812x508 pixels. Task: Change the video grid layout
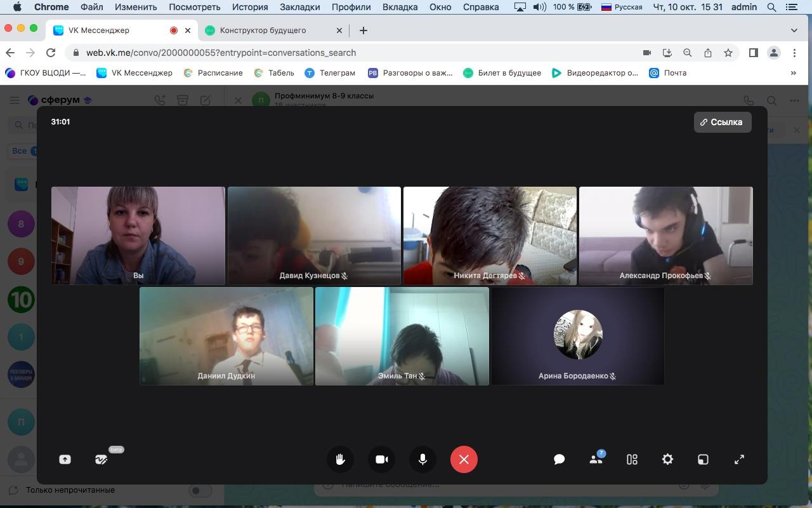coord(632,459)
